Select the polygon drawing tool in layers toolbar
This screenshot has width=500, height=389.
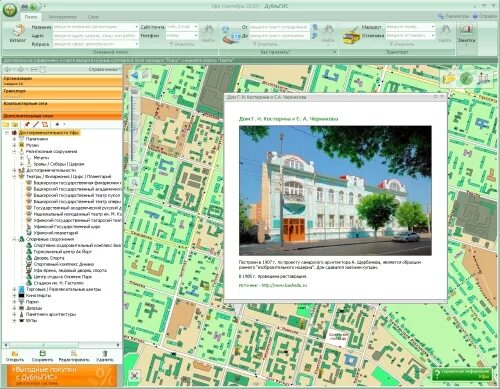[x=45, y=124]
